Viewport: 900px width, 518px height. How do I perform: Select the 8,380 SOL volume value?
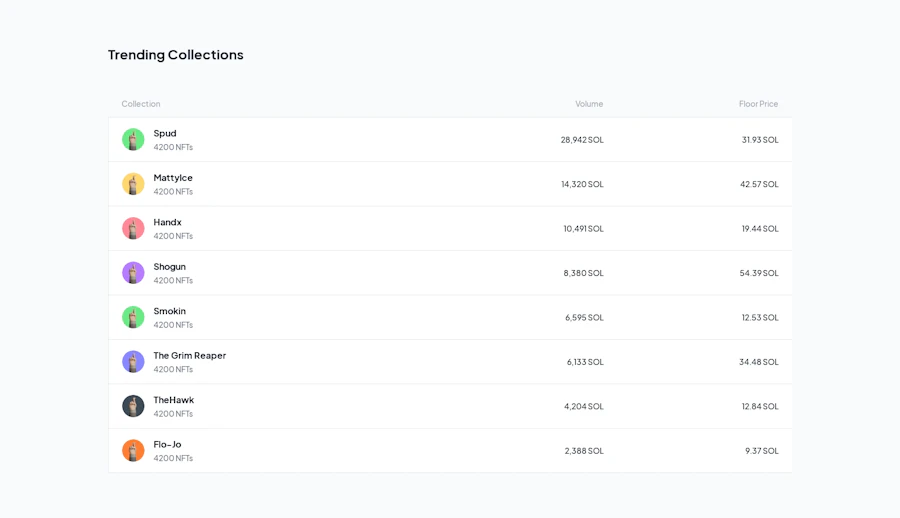click(x=583, y=273)
